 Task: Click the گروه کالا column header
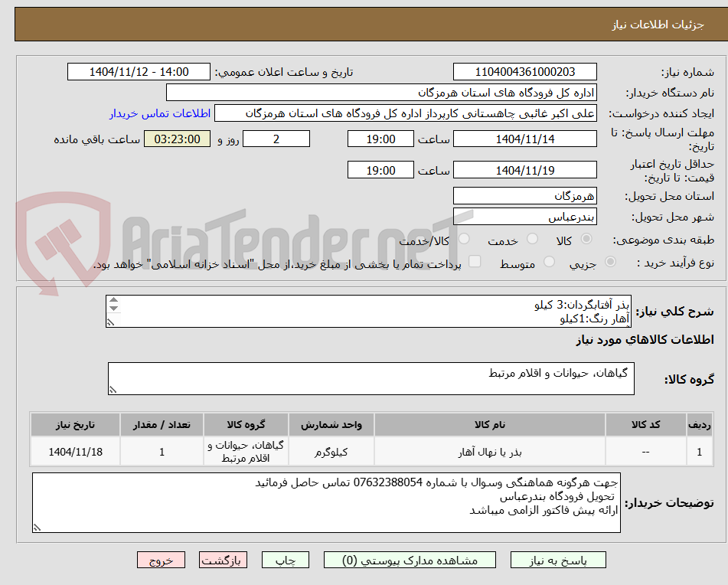[x=246, y=425]
